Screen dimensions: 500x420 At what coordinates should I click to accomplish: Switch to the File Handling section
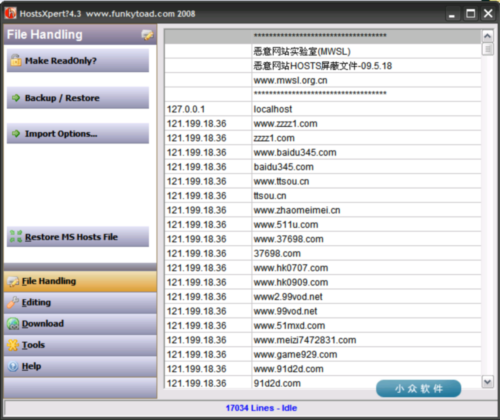[x=80, y=281]
